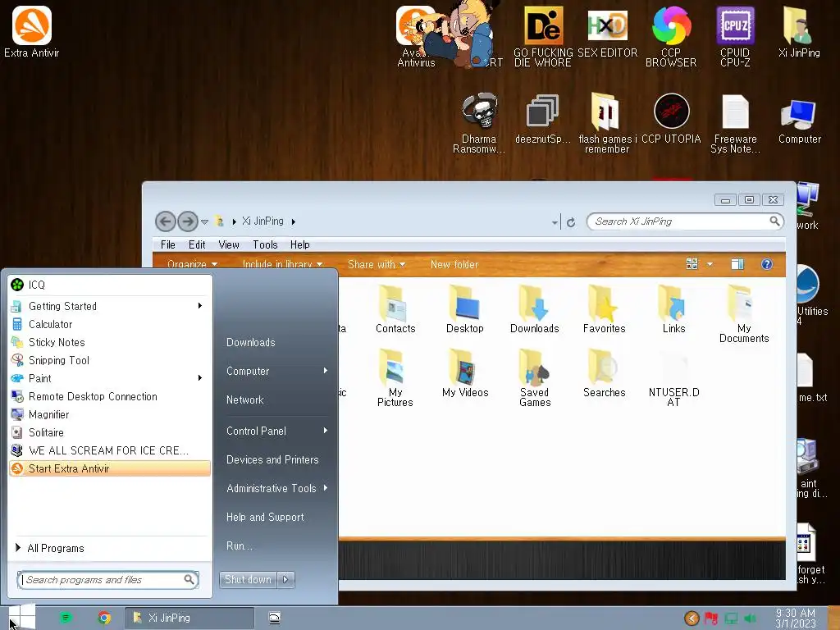Open the Saved Games folder in Explorer
840x630 pixels.
coord(535,378)
